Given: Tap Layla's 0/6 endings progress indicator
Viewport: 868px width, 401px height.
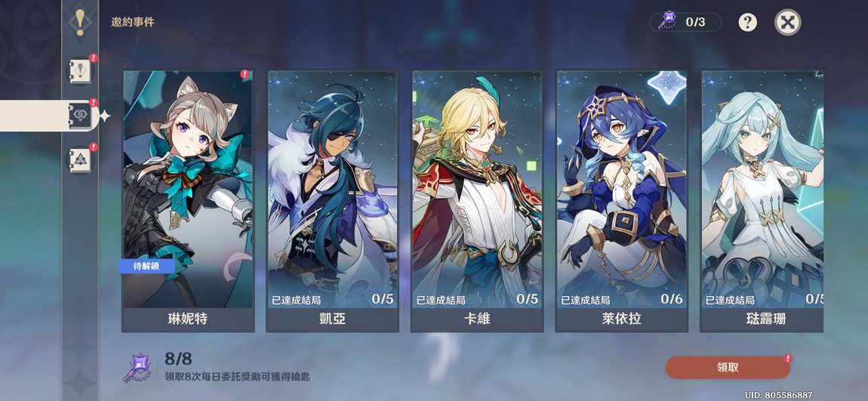Looking at the screenshot, I should (672, 299).
